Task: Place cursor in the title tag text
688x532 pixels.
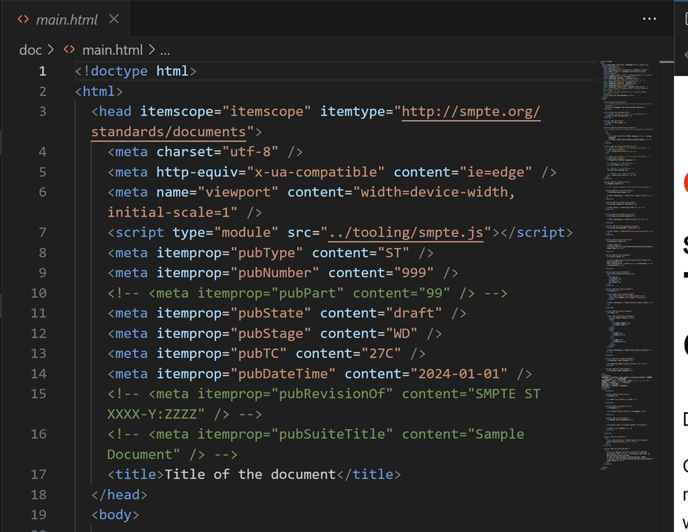Action: (249, 474)
